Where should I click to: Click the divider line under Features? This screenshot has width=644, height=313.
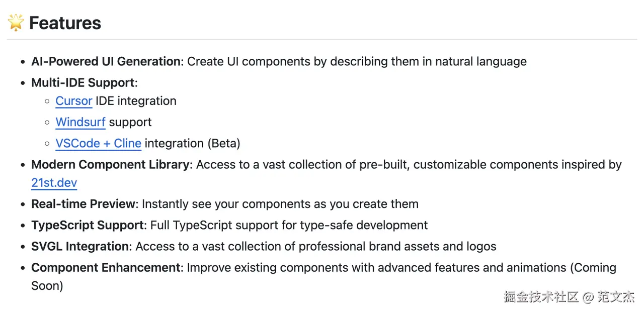pyautogui.click(x=322, y=39)
